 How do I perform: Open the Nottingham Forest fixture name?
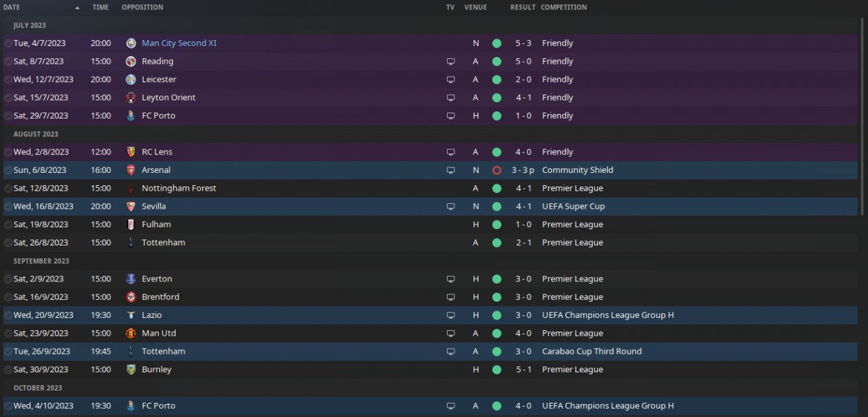click(179, 188)
